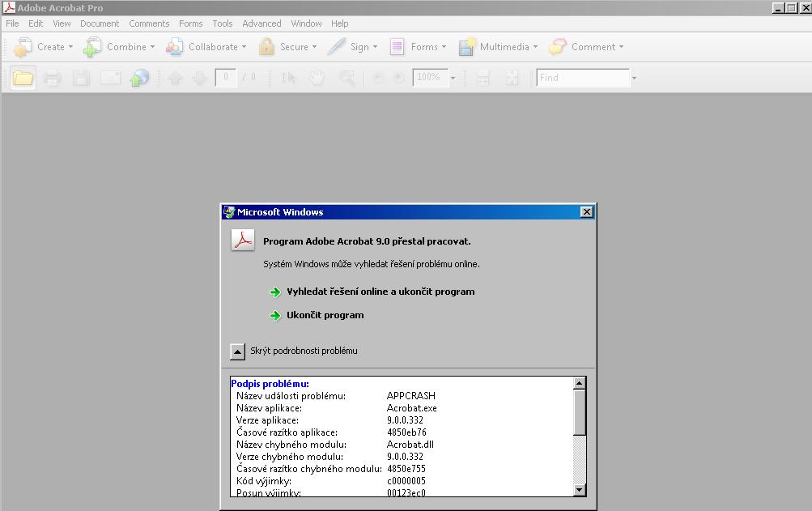Click 'Vyhledat řešení online a ukončit program'
The height and width of the screenshot is (511, 812).
(x=380, y=292)
